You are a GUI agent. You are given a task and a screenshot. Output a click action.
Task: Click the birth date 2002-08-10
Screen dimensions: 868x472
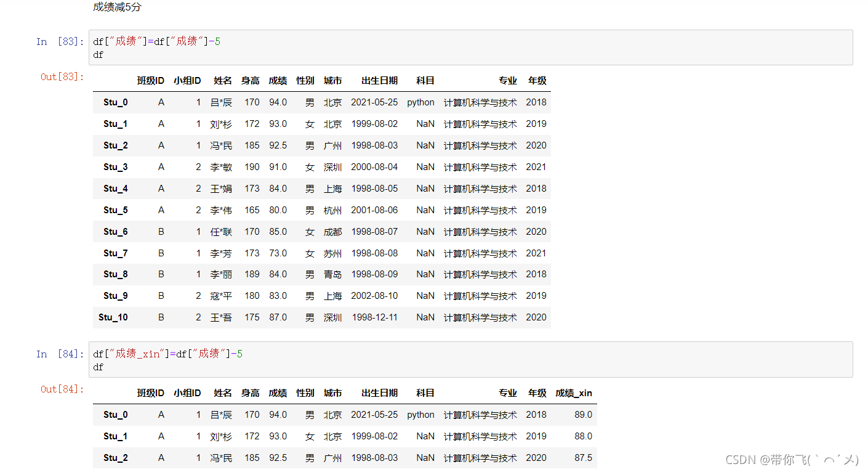[x=374, y=296]
